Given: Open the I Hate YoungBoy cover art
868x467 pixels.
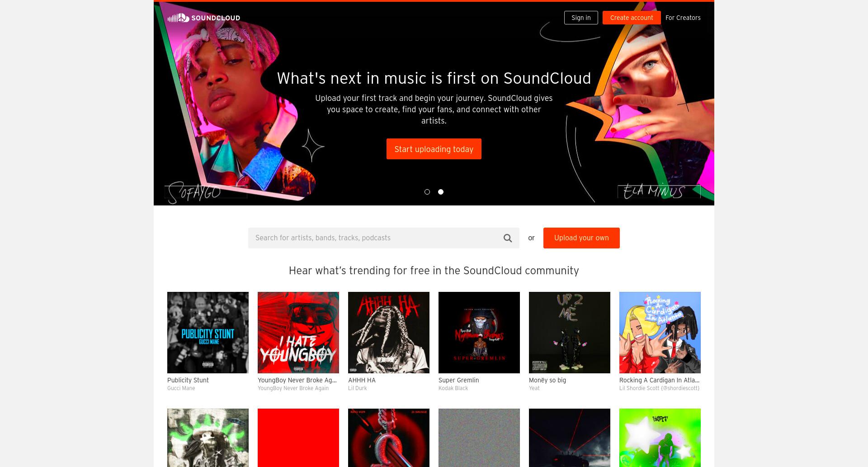Looking at the screenshot, I should pos(298,333).
